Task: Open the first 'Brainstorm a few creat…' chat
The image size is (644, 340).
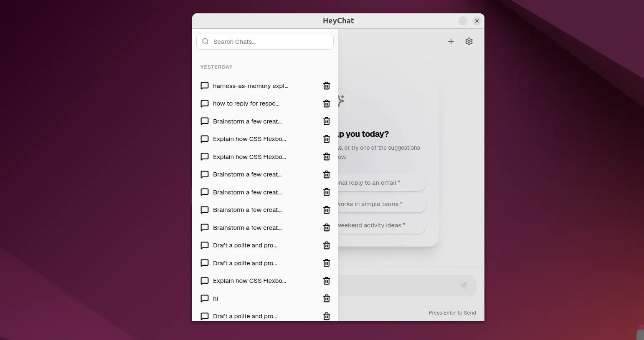Action: (247, 121)
